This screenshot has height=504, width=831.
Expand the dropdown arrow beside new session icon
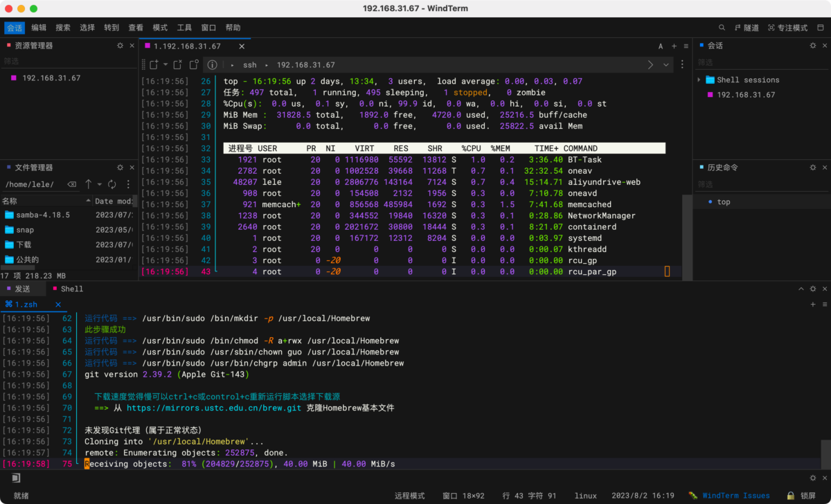(x=165, y=64)
